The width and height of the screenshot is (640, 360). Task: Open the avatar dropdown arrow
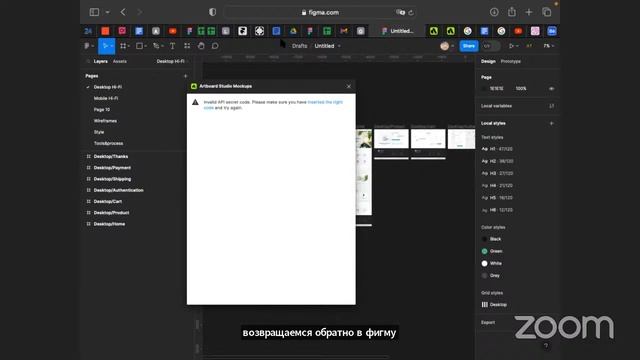point(452,46)
